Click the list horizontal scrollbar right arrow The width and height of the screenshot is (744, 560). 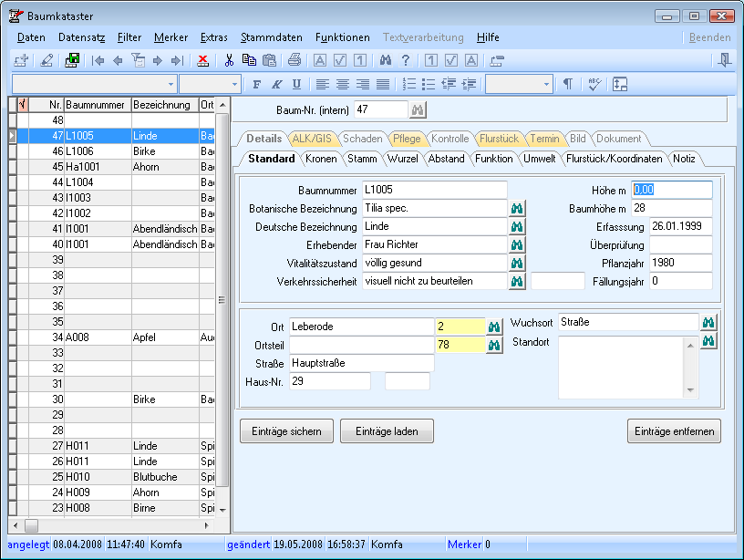click(x=206, y=525)
